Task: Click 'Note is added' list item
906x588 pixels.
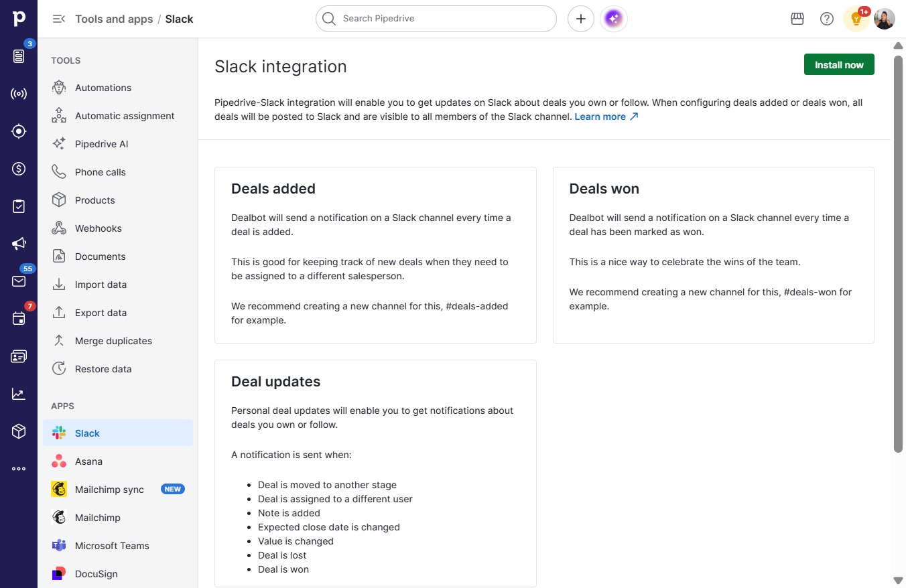Action: (x=289, y=513)
